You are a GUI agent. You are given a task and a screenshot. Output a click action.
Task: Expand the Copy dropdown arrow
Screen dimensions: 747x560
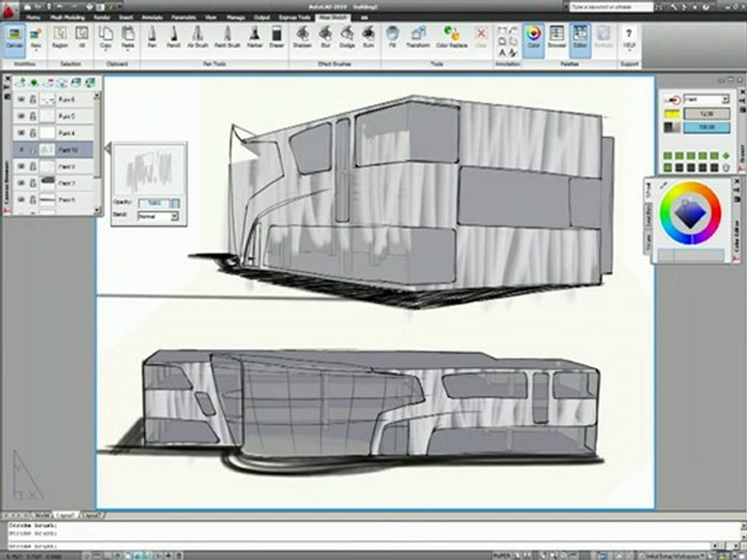(x=105, y=51)
